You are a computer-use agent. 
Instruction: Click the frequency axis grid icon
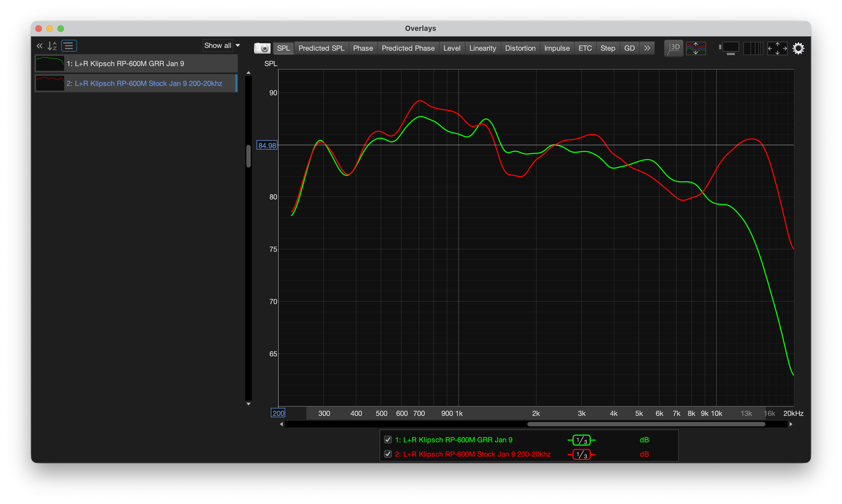point(753,48)
